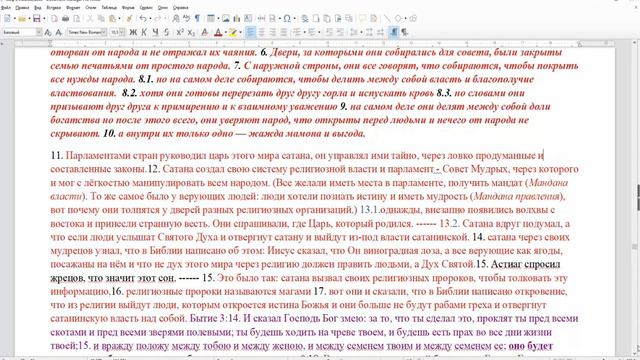Apply the yellow highlighting color
The width and height of the screenshot is (640, 360).
click(233, 32)
